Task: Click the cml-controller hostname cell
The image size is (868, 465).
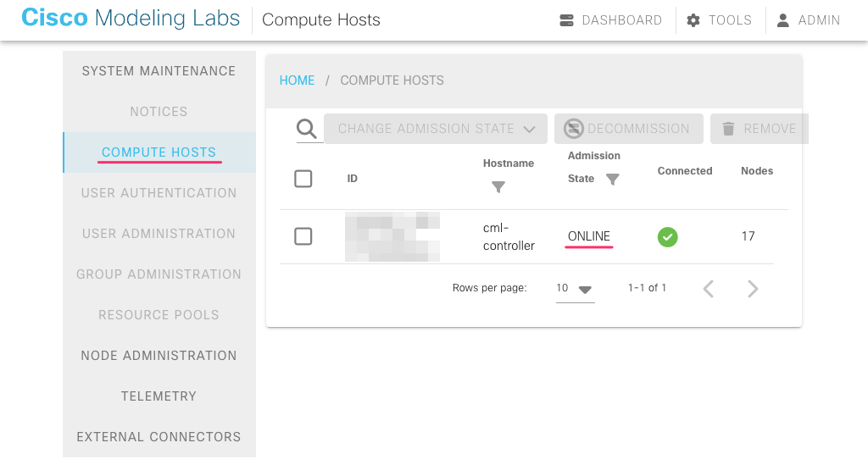Action: (509, 236)
